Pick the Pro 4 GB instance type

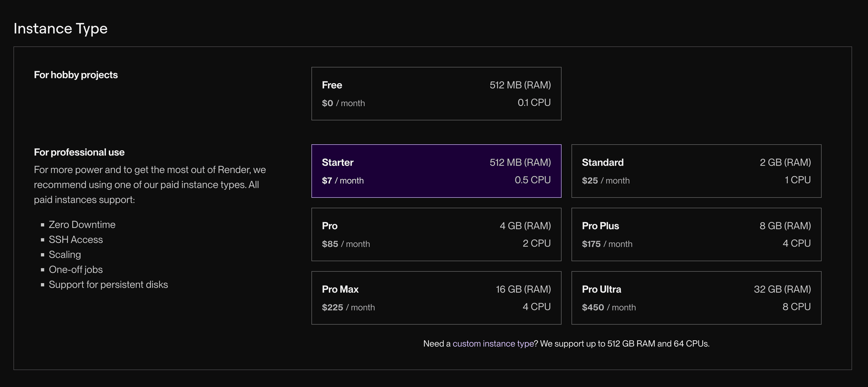tap(436, 234)
